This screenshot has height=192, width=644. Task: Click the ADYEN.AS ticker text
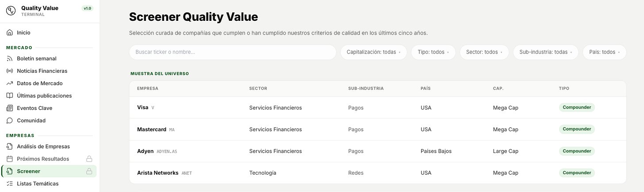(167, 152)
